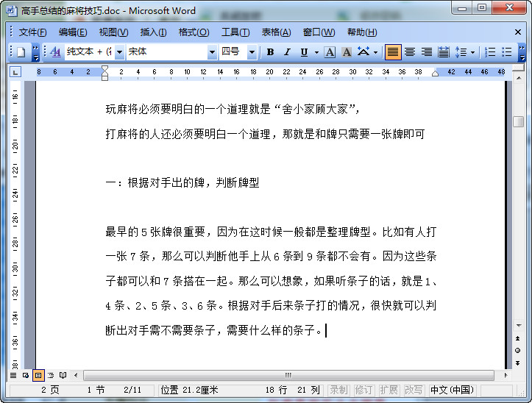
Task: Close the document with menu bar X
Action: (x=518, y=32)
